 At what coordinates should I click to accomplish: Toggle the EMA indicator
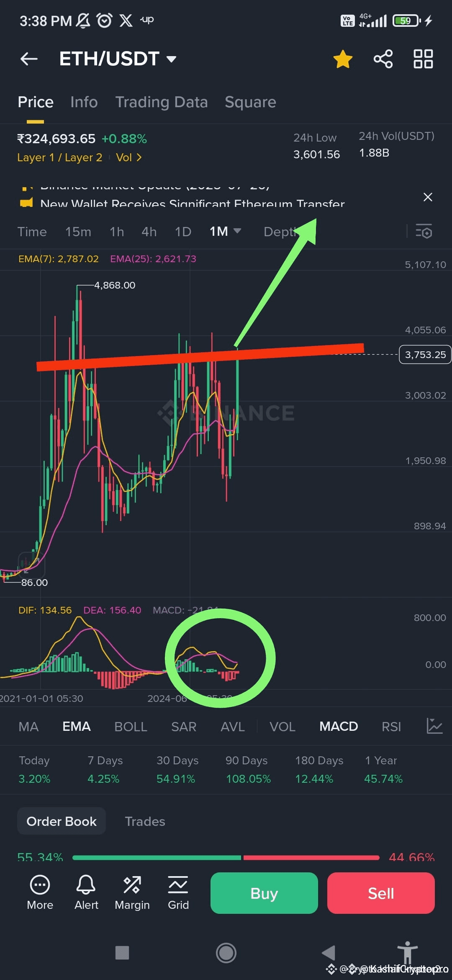[77, 726]
